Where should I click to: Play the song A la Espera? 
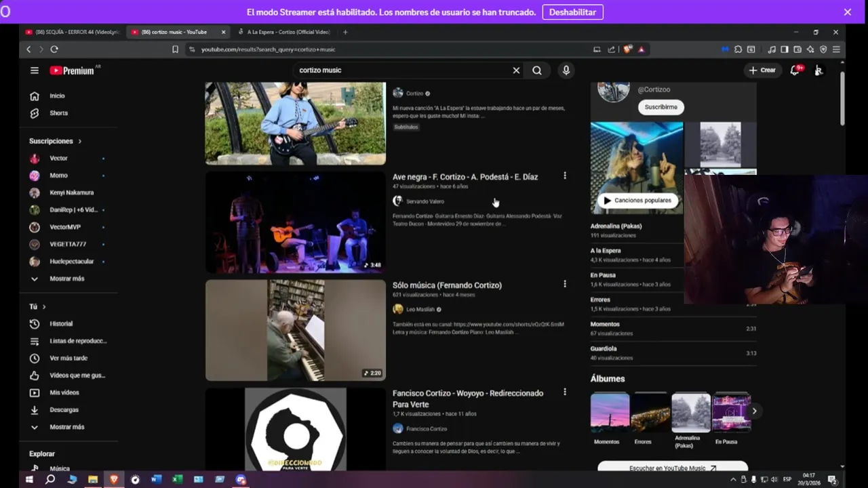(606, 251)
